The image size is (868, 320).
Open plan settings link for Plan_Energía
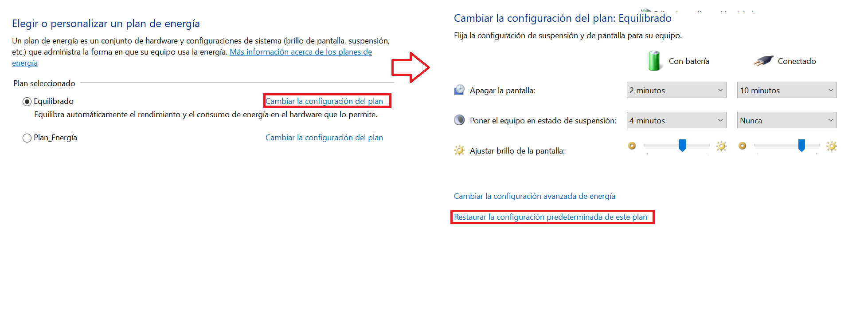tap(324, 138)
